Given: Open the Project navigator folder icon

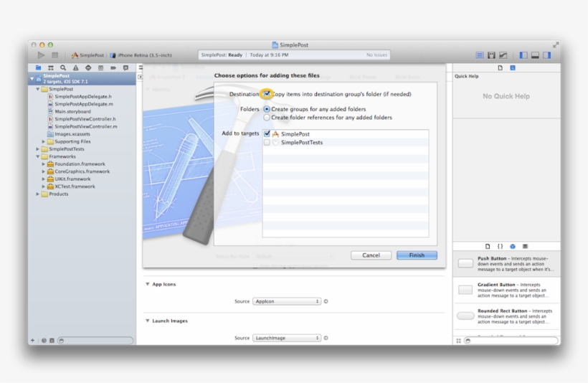Looking at the screenshot, I should point(38,68).
